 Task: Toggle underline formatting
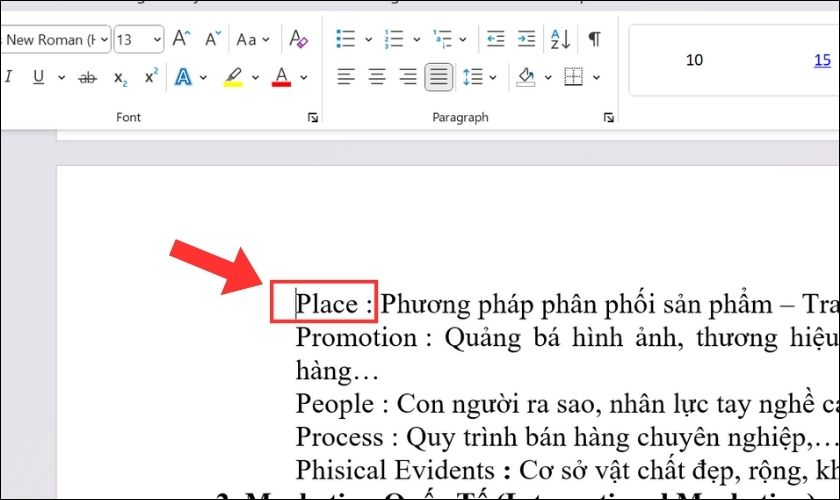click(38, 77)
